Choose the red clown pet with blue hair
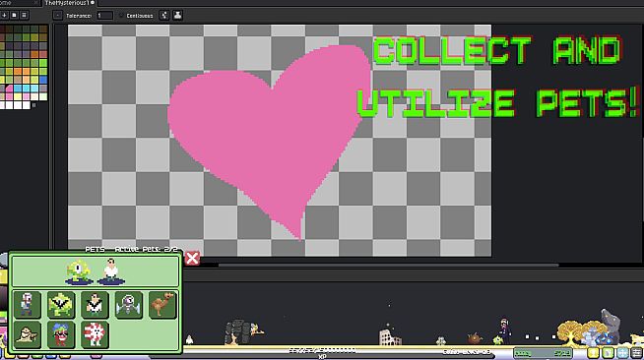Viewport: 644px width, 360px height. [x=61, y=334]
